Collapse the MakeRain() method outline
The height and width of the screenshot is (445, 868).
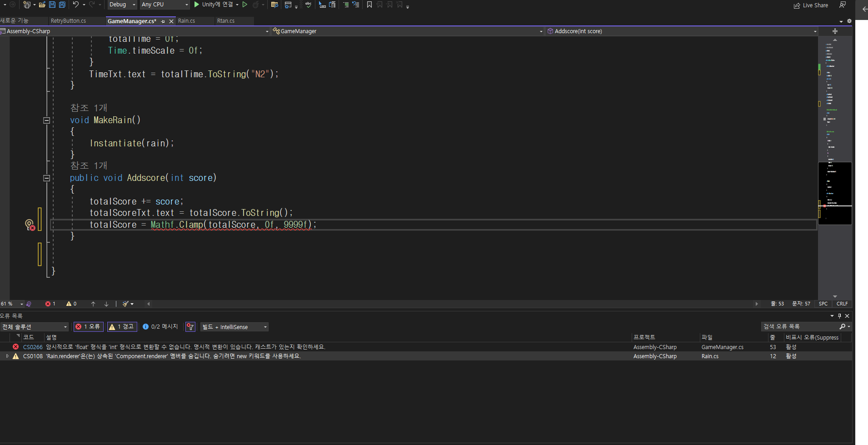(46, 120)
